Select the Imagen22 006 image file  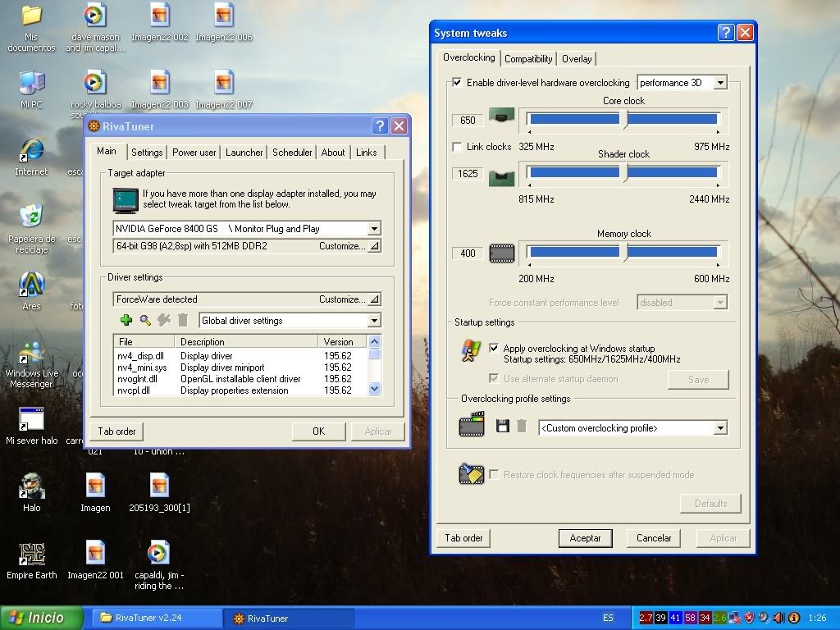(x=224, y=22)
